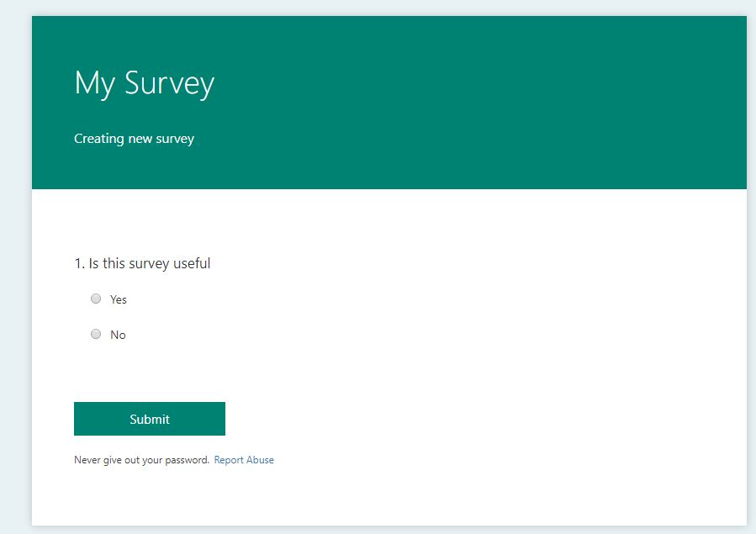The image size is (756, 534).
Task: Click the password warning text
Action: pyautogui.click(x=140, y=459)
